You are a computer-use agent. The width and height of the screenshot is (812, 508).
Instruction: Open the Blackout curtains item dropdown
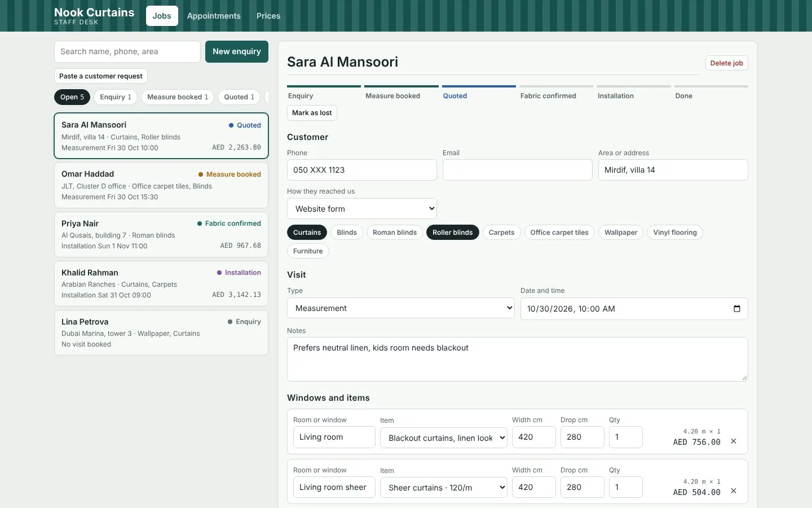point(444,438)
